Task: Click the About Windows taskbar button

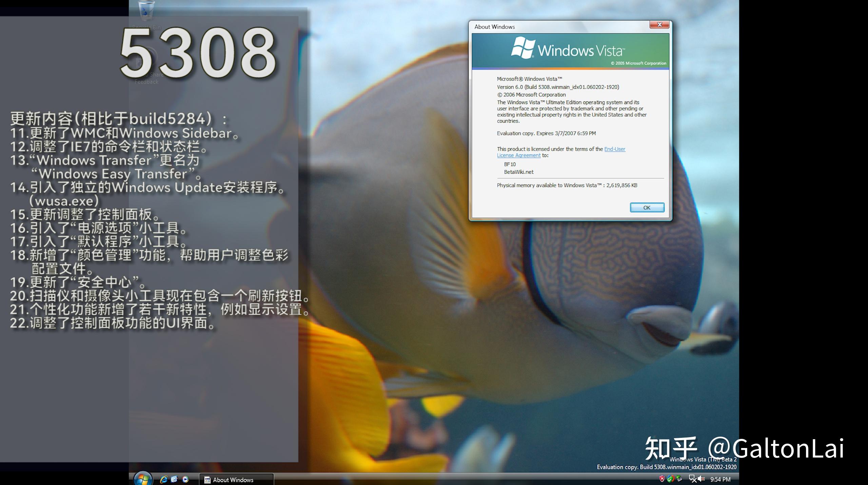Action: [236, 480]
